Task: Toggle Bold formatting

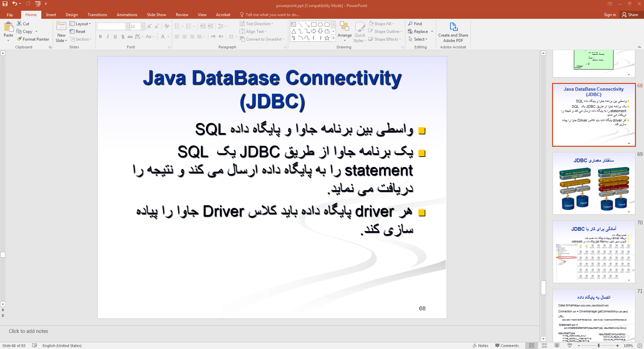Action: 100,37
